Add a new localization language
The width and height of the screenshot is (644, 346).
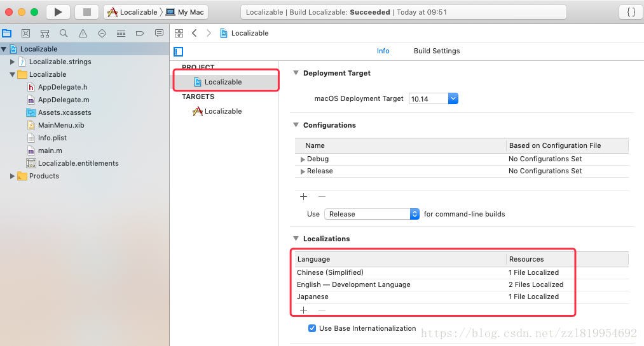[303, 310]
